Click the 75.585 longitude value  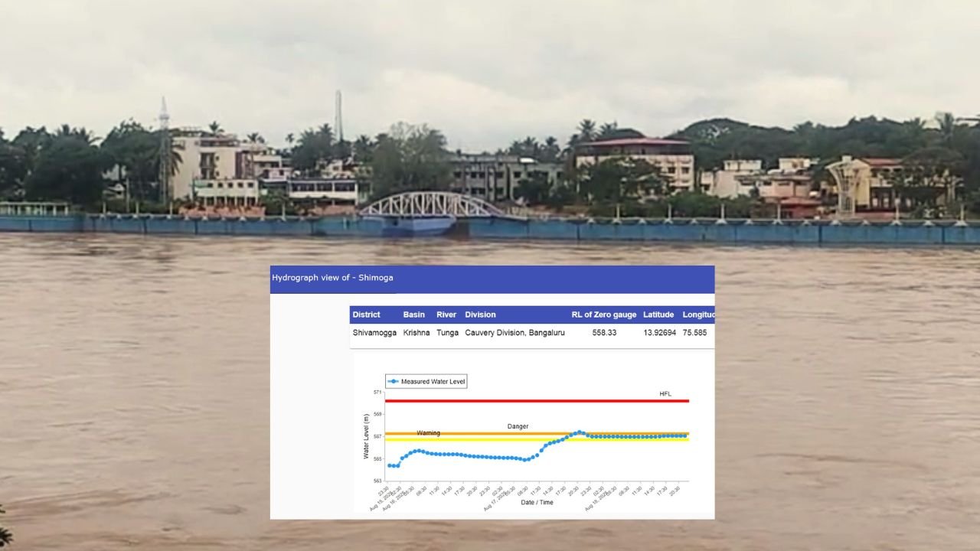coord(694,333)
